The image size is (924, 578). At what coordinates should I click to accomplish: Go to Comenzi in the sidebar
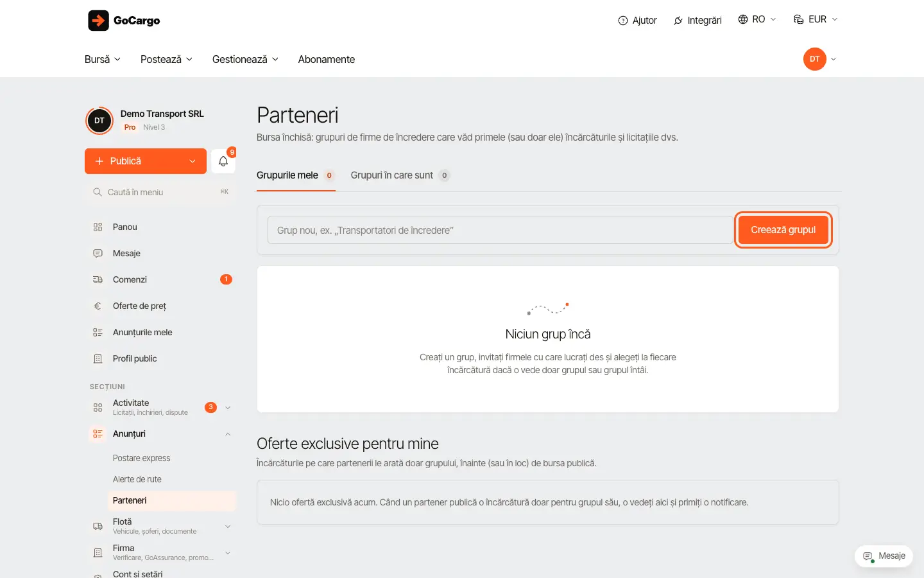coord(160,279)
